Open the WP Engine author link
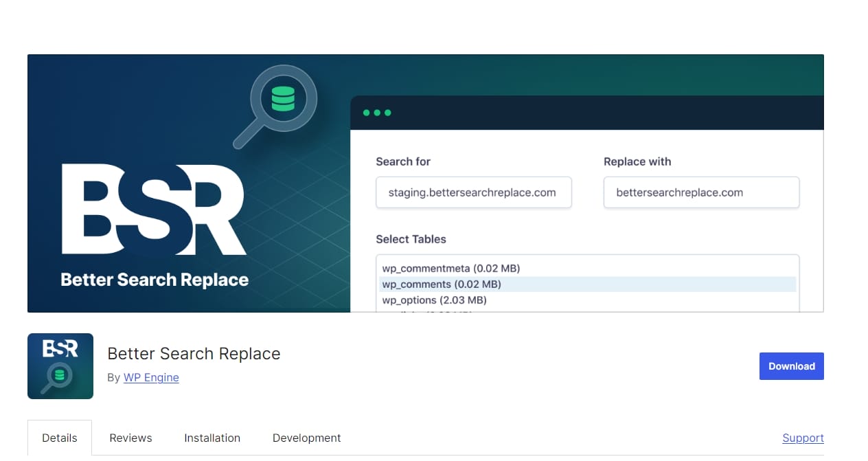The height and width of the screenshot is (461, 868). click(x=151, y=377)
